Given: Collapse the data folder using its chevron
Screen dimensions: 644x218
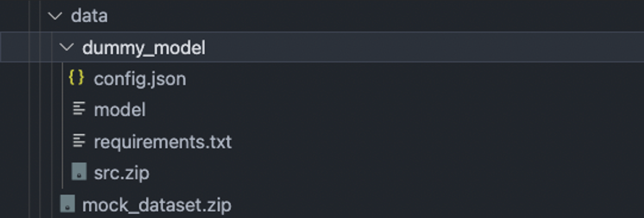Looking at the screenshot, I should (55, 16).
